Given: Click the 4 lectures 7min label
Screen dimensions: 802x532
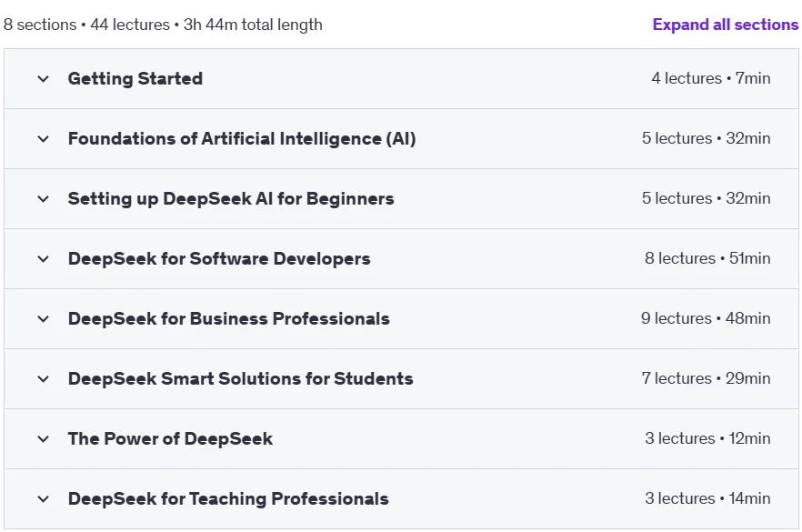Looking at the screenshot, I should pyautogui.click(x=711, y=78).
